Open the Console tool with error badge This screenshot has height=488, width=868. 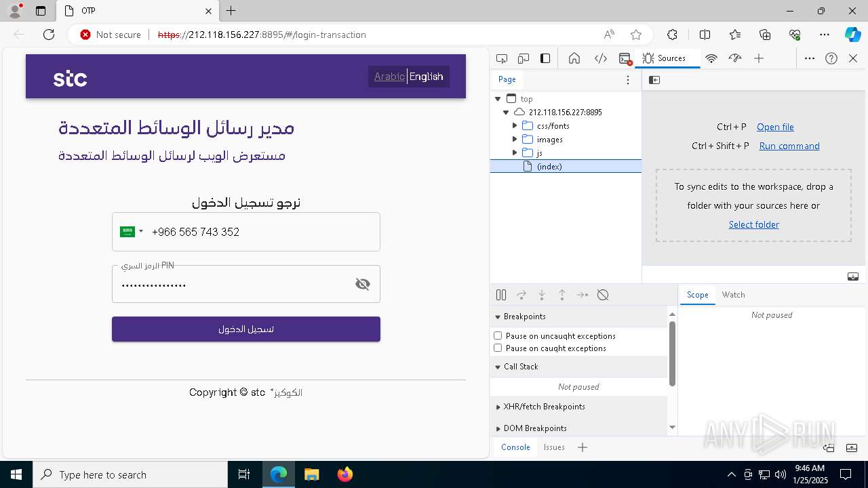click(625, 58)
